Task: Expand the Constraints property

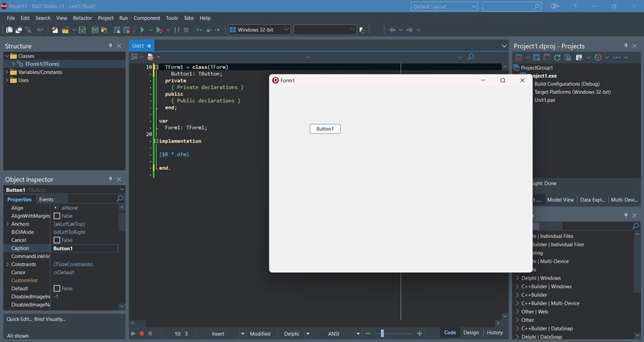Action: [x=7, y=265]
